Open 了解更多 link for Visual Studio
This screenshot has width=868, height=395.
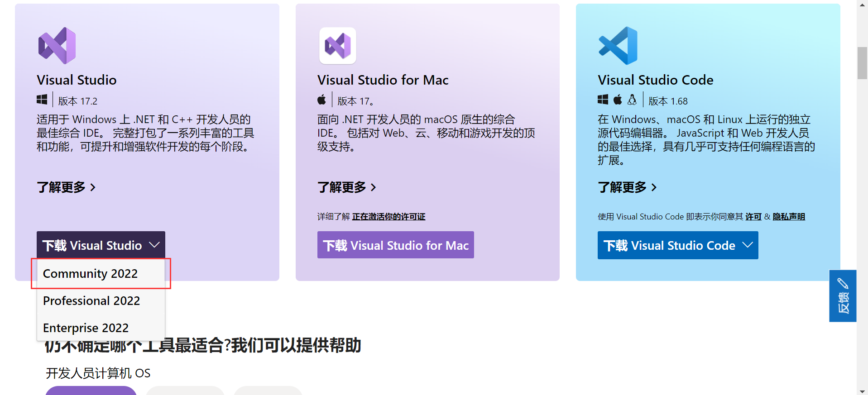[x=66, y=187]
